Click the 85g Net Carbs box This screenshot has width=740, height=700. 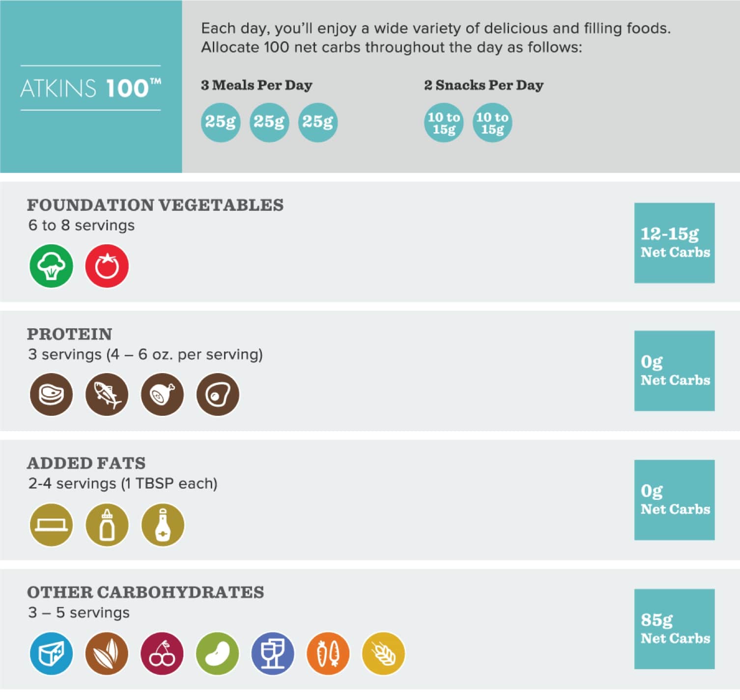pyautogui.click(x=675, y=629)
